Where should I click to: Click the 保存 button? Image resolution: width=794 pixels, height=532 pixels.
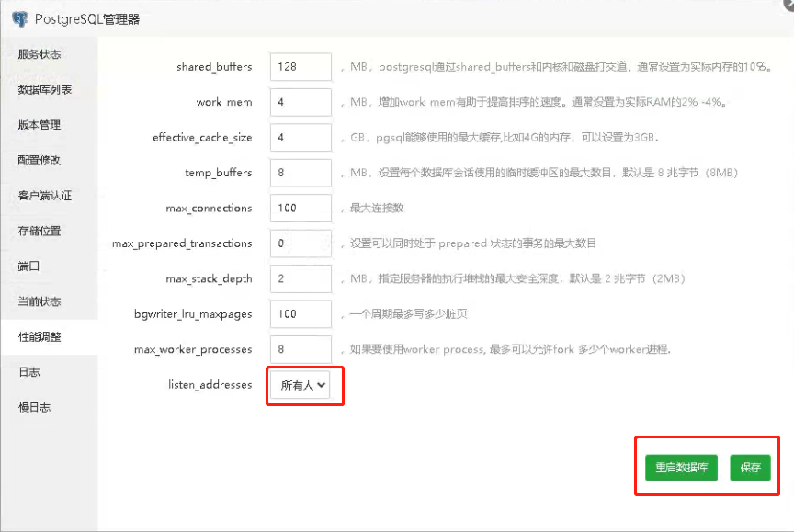point(750,467)
